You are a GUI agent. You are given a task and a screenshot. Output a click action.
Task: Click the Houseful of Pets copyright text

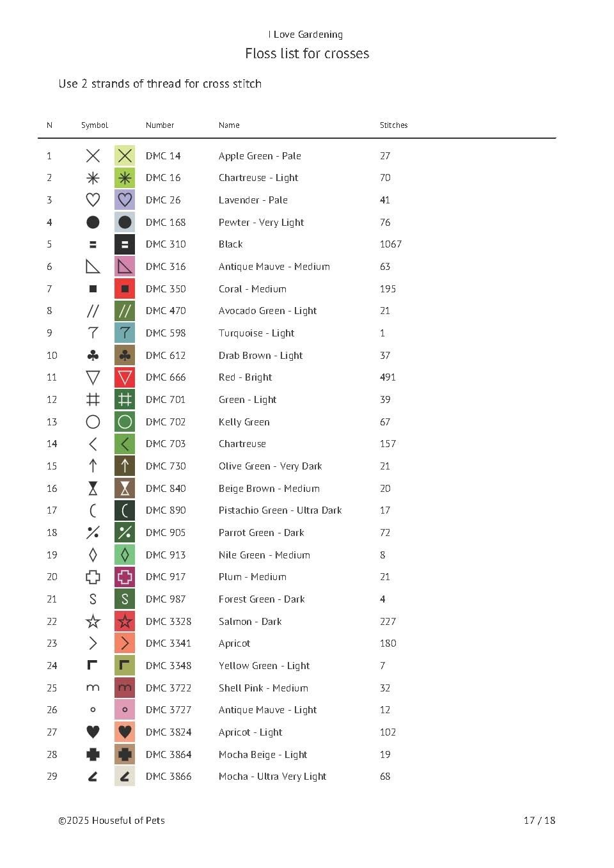tap(111, 821)
